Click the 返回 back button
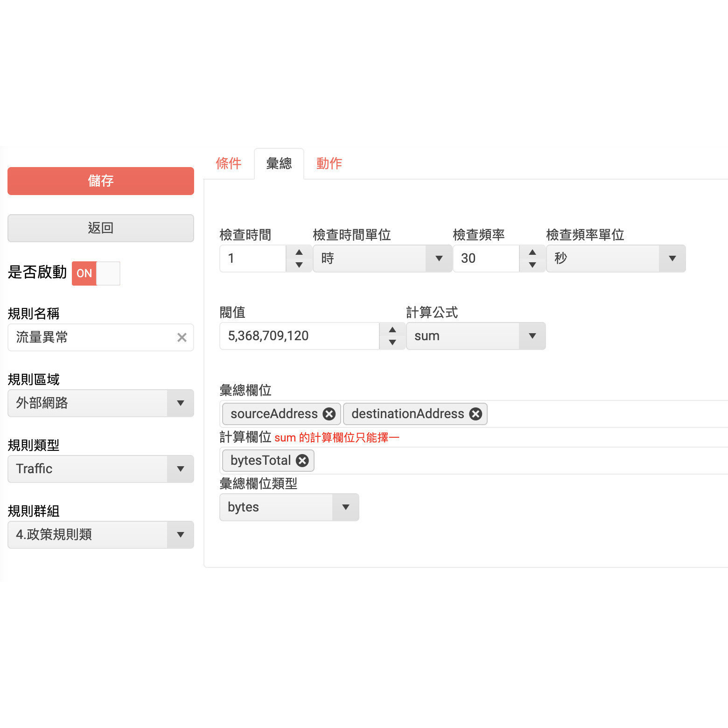 pos(100,228)
